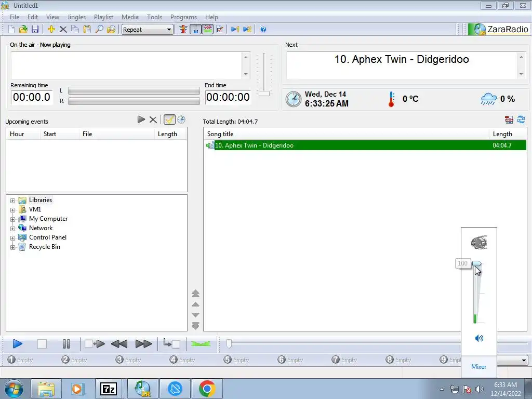Click the rewind double-arrow button
The width and height of the screenshot is (532, 399).
click(119, 344)
